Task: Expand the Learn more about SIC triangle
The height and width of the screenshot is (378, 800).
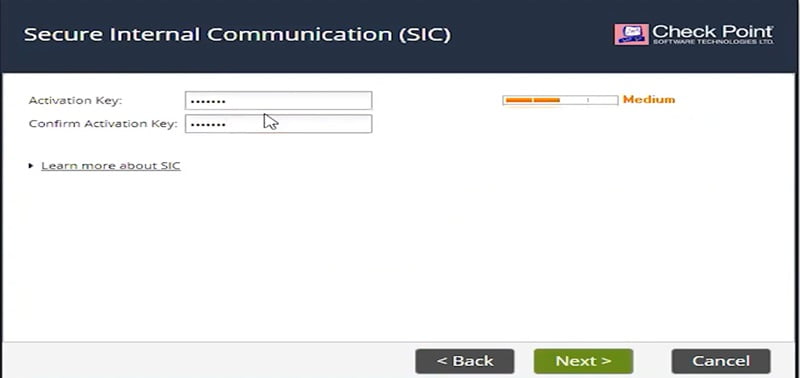Action: pyautogui.click(x=31, y=166)
